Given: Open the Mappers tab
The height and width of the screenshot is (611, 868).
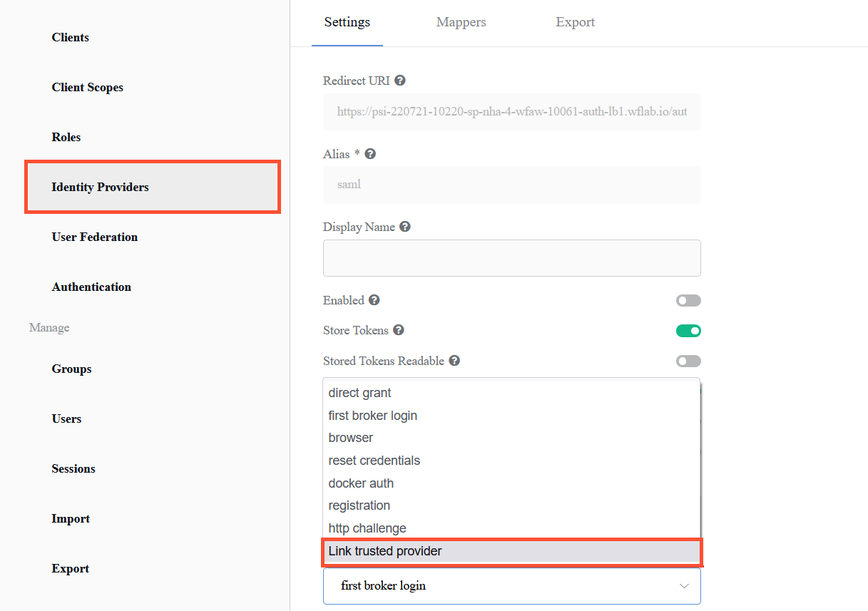Looking at the screenshot, I should (x=461, y=22).
